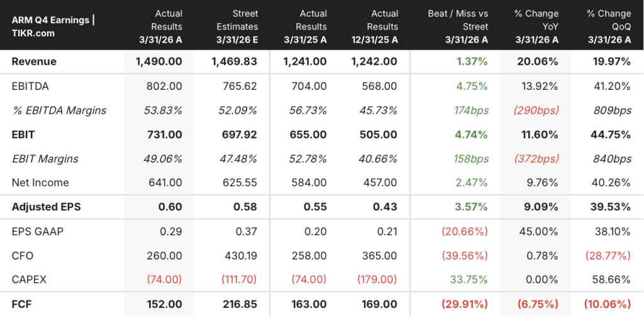Click the CFO miss (39.56%)
Screen dimensions: 644x318
[465, 256]
